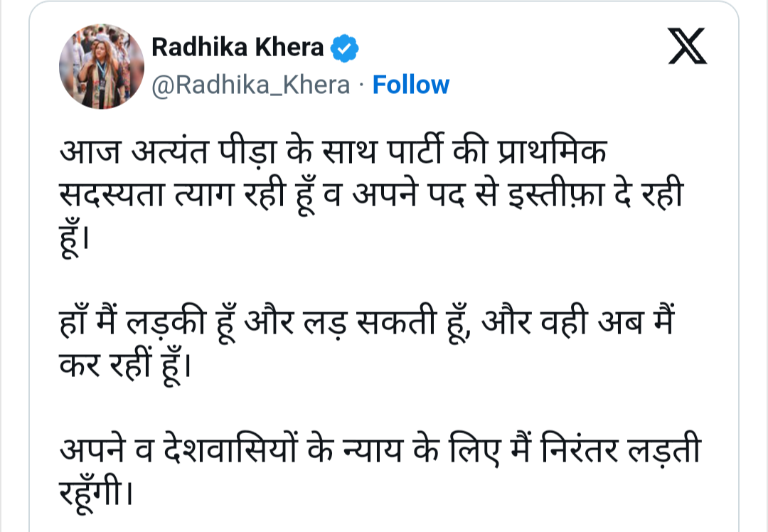Open Radhika Khera's profile picture
This screenshot has height=532, width=768.
coord(102,67)
